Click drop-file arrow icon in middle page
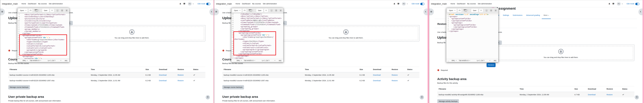The width and height of the screenshot is (644, 103). [346, 32]
